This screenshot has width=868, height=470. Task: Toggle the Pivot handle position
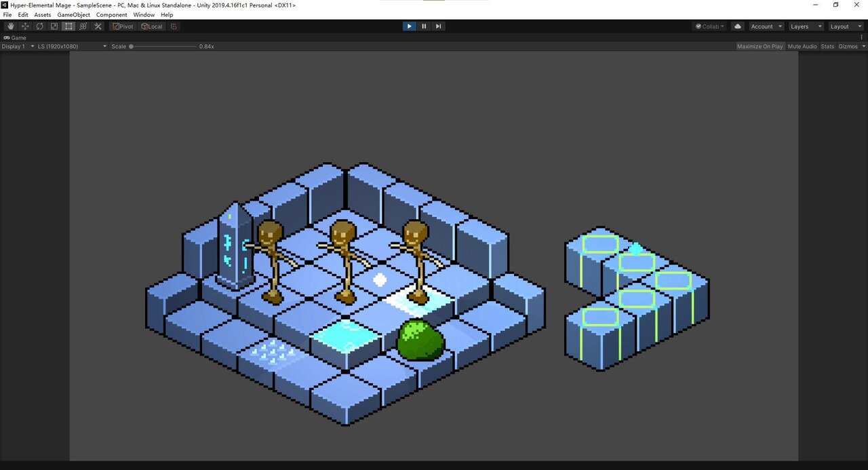(x=123, y=26)
